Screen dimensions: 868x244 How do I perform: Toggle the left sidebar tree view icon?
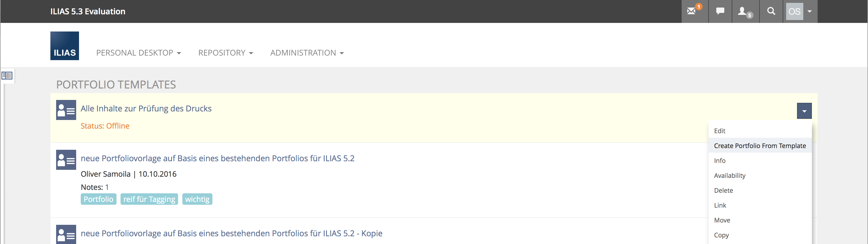pos(7,76)
